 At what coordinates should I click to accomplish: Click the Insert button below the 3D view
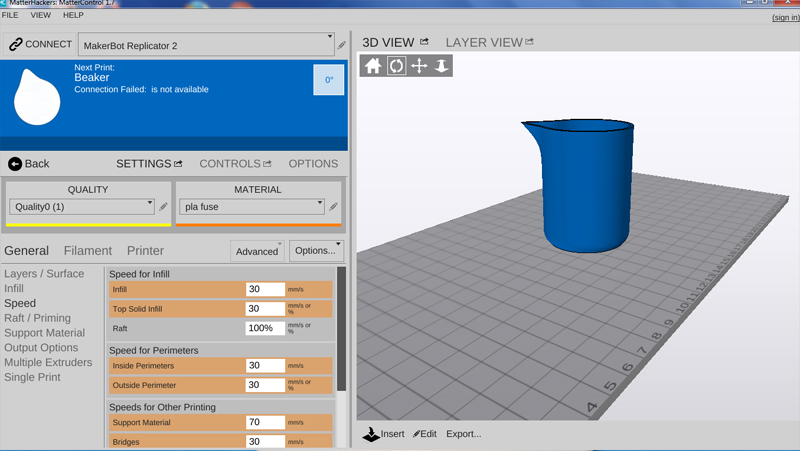[384, 434]
